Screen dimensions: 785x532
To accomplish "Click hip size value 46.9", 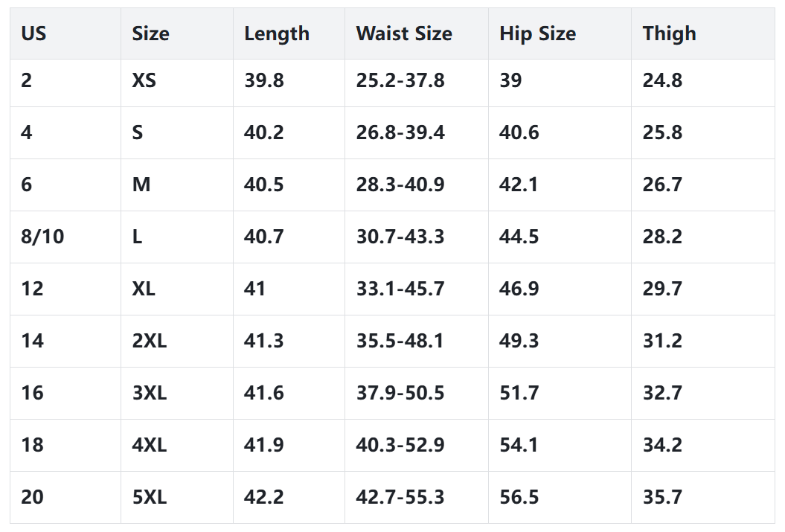I will [x=519, y=289].
